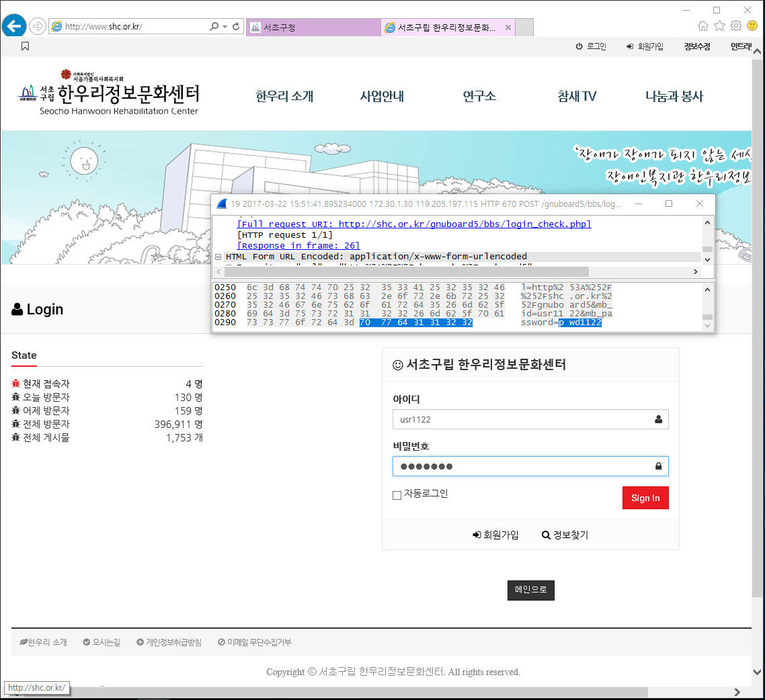
Task: Click the HTTP request 1/1 line
Action: tap(285, 235)
